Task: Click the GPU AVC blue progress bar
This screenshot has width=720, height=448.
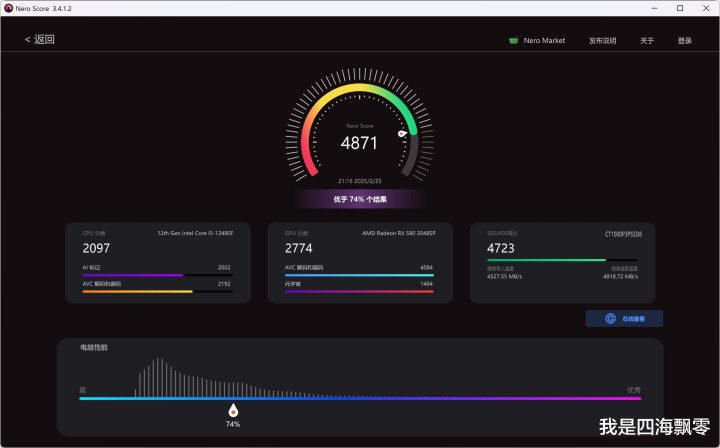Action: pos(359,275)
